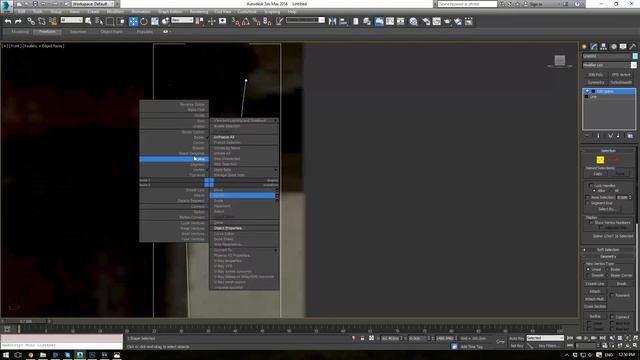
Task: Click the object color swatch
Action: pos(635,56)
